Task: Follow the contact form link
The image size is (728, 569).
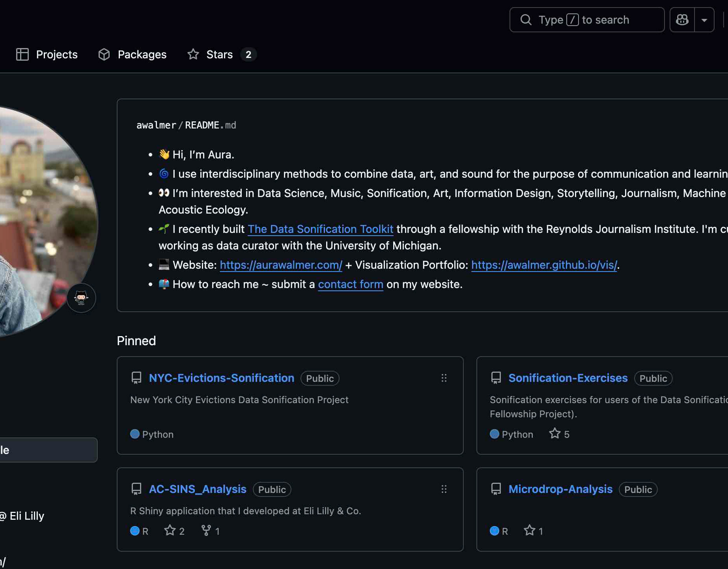Action: tap(351, 284)
